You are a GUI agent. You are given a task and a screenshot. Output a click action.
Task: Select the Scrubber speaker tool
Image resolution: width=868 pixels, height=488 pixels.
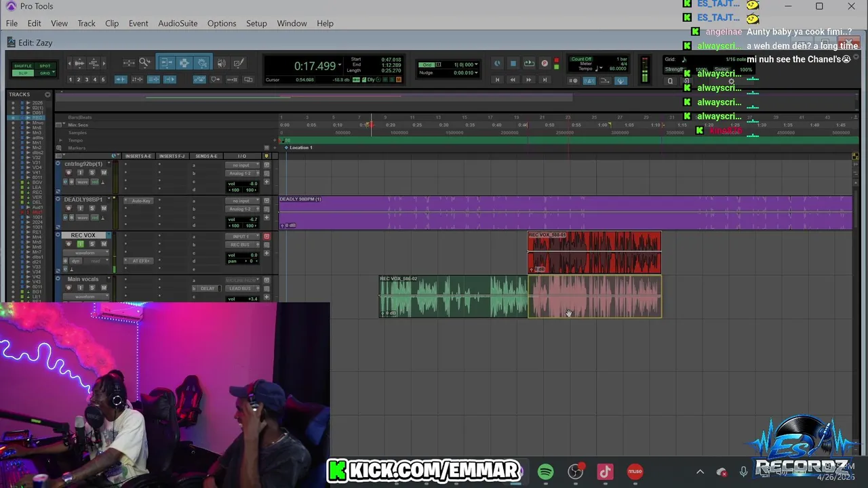(x=221, y=63)
